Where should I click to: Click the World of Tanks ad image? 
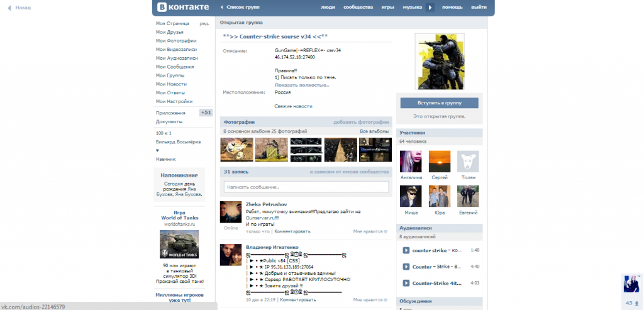pos(179,245)
